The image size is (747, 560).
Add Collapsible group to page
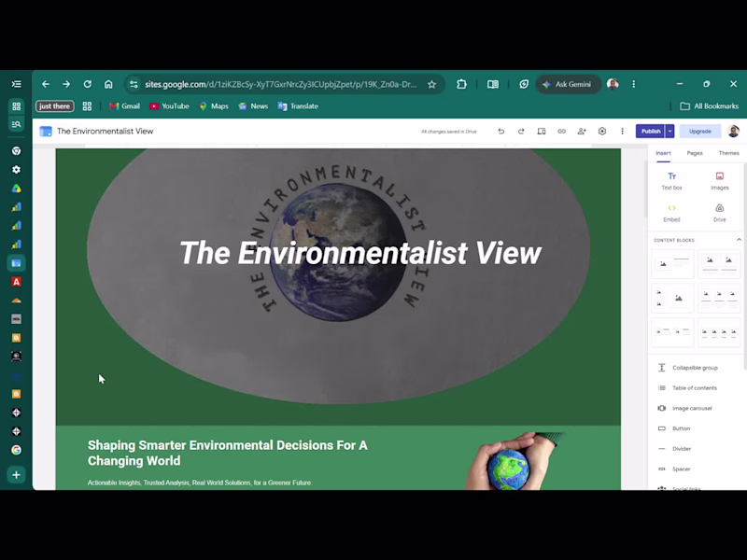695,368
